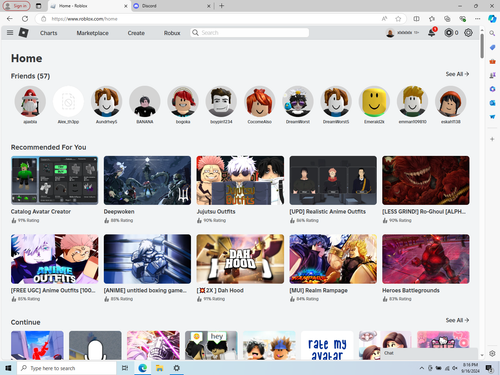The image size is (500, 375).
Task: Select the Home - Roblox browser tab
Action: coord(89,6)
